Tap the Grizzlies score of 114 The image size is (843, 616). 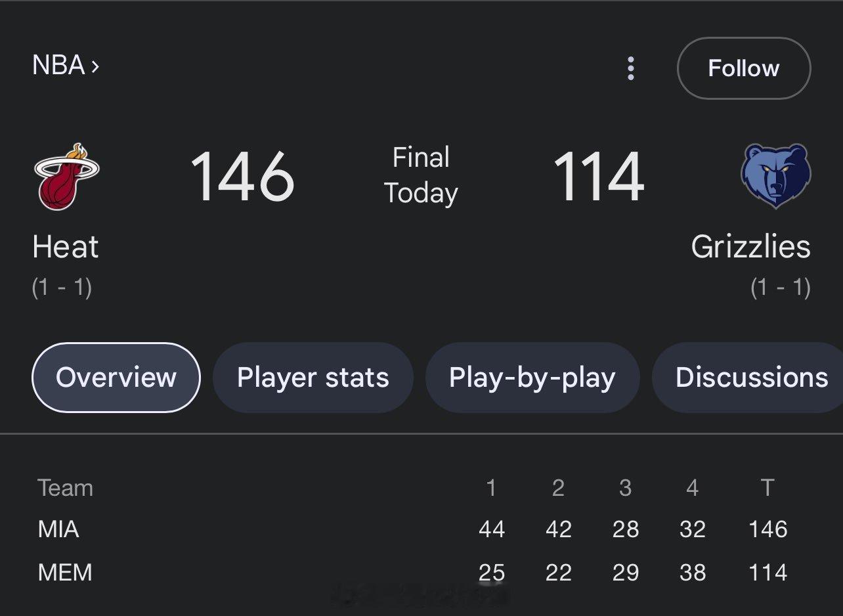[x=598, y=177]
